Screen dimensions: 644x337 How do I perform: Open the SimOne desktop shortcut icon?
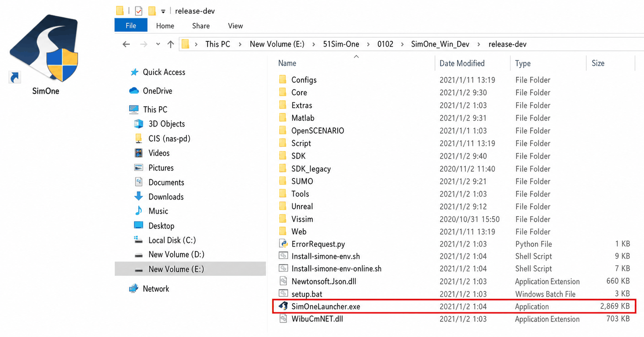(44, 49)
